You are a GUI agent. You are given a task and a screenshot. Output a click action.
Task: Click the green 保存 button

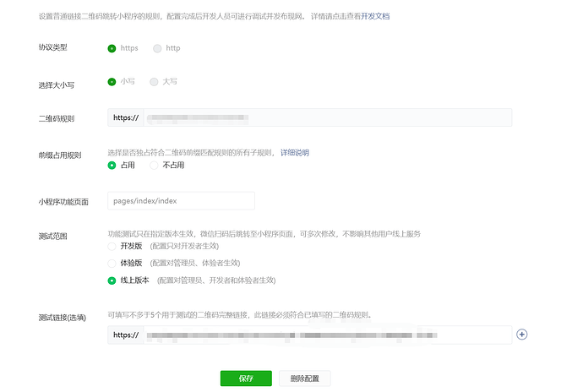[246, 378]
